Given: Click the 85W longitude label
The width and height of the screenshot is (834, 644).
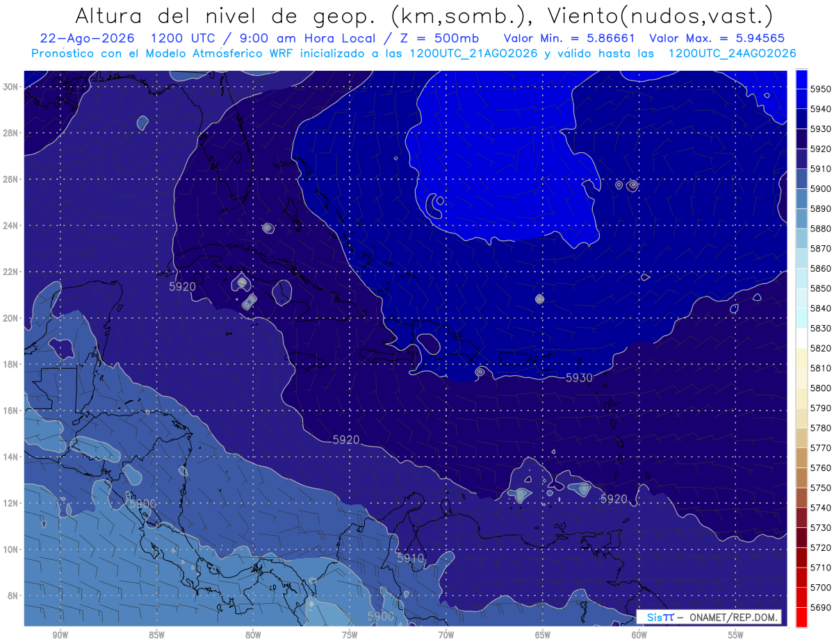Looking at the screenshot, I should (157, 635).
